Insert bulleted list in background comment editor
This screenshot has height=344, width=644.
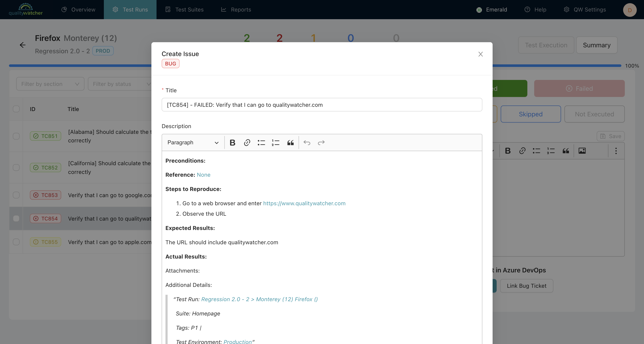(536, 151)
